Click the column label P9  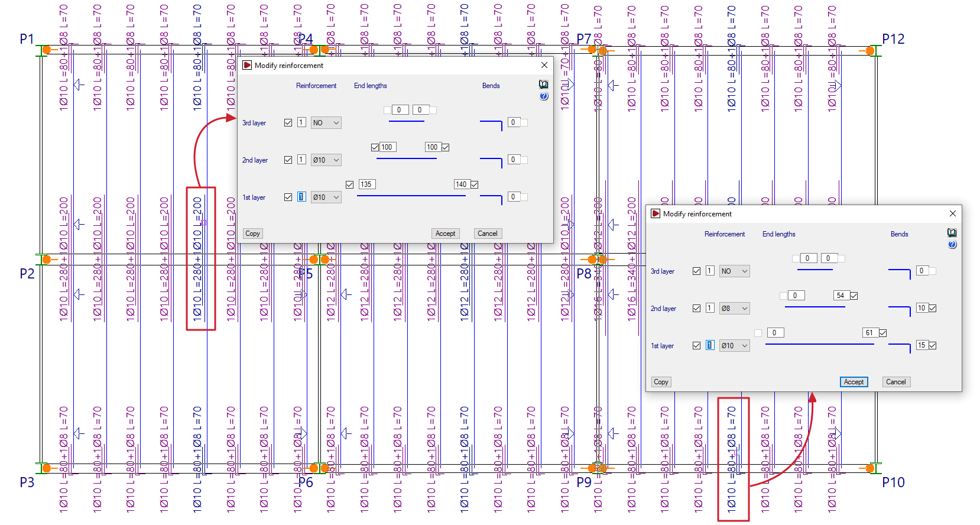584,482
